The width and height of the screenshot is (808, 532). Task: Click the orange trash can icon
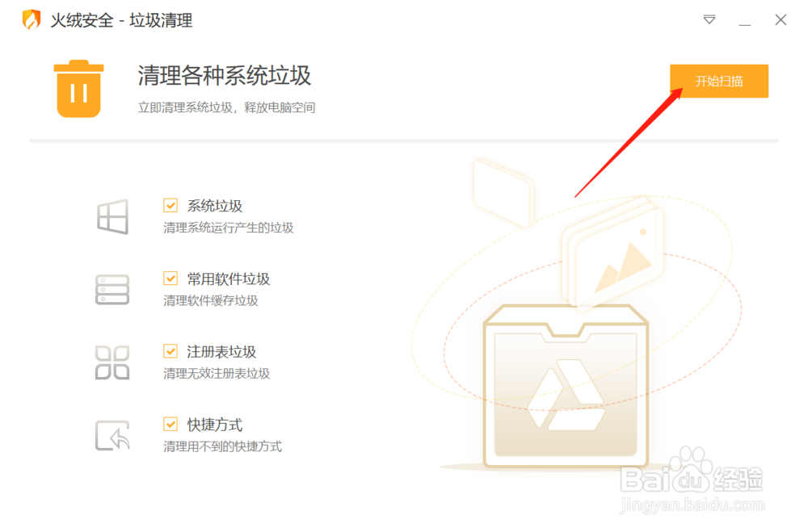pos(79,89)
